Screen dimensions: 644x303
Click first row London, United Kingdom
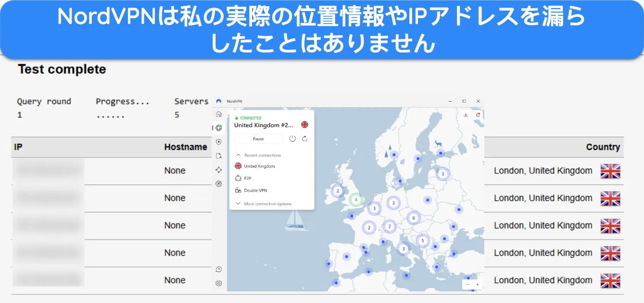coord(543,171)
